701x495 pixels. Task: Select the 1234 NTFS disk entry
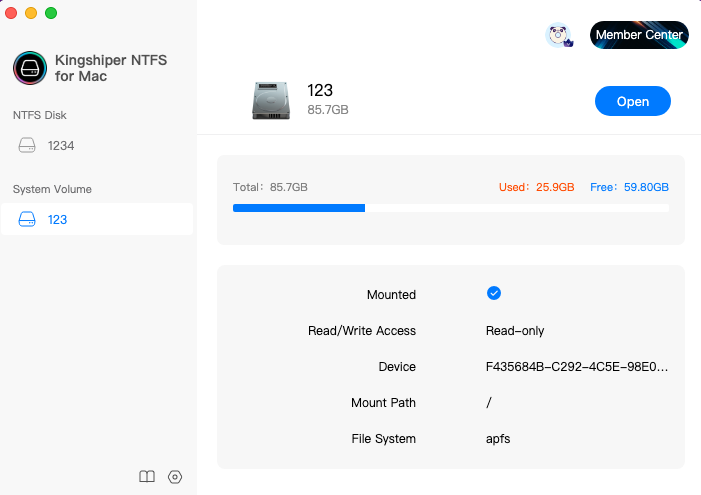pyautogui.click(x=97, y=145)
